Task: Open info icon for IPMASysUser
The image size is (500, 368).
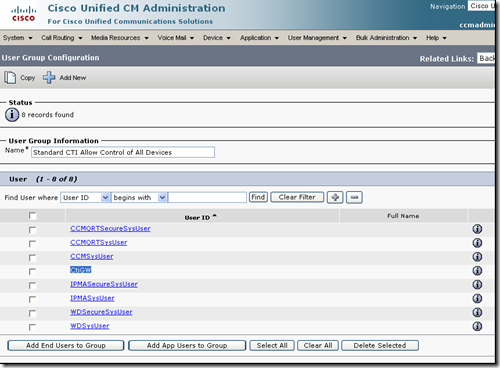Action: point(477,298)
